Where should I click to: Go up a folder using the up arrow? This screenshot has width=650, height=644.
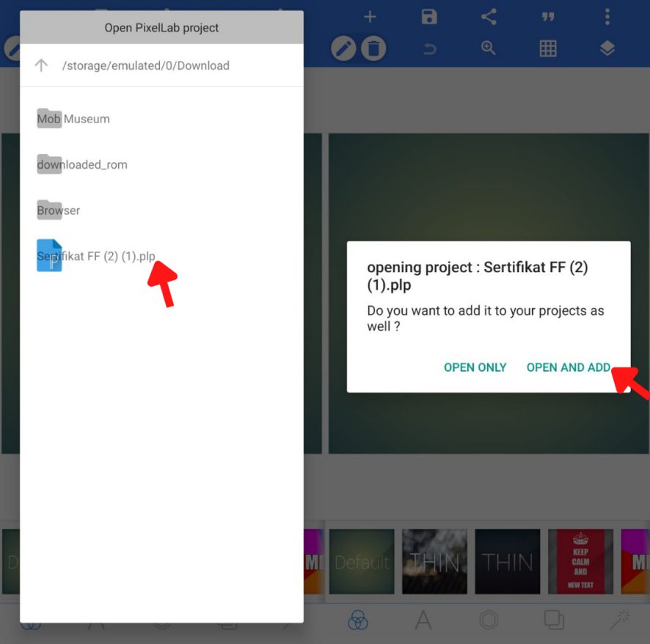click(x=41, y=65)
